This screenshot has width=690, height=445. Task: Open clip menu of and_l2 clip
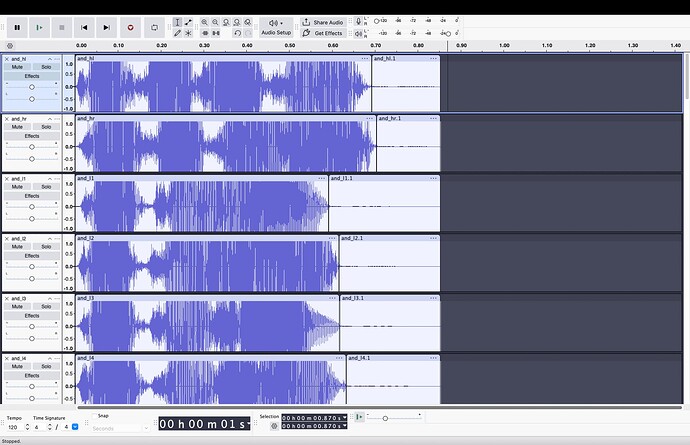(x=332, y=238)
